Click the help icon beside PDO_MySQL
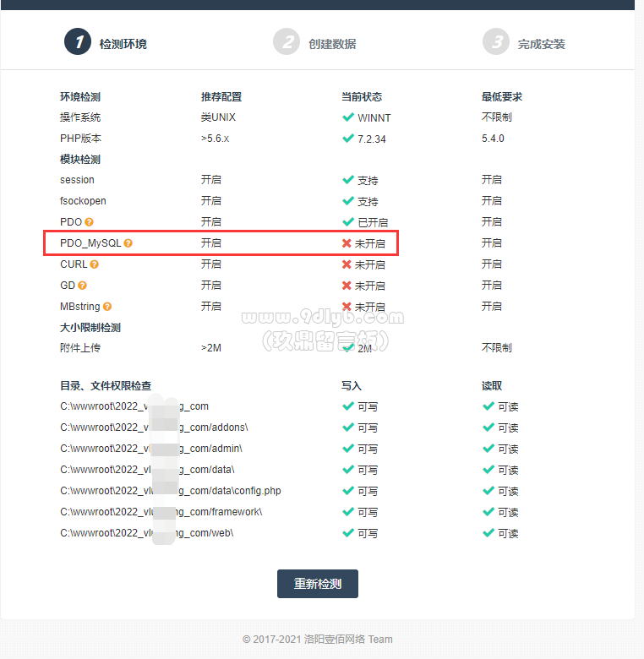The height and width of the screenshot is (659, 644). pyautogui.click(x=128, y=243)
